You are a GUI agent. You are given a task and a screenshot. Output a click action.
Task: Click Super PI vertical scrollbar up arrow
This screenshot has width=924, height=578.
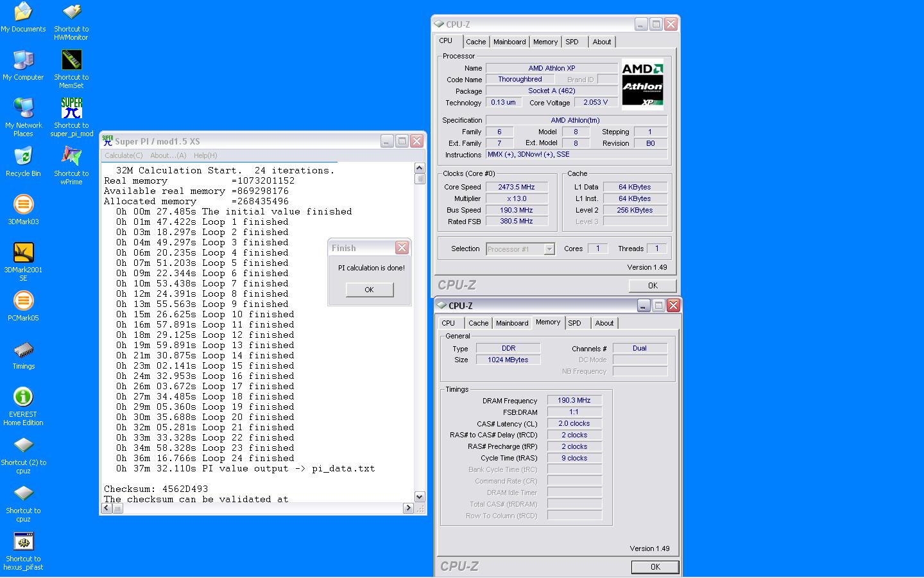click(x=420, y=168)
